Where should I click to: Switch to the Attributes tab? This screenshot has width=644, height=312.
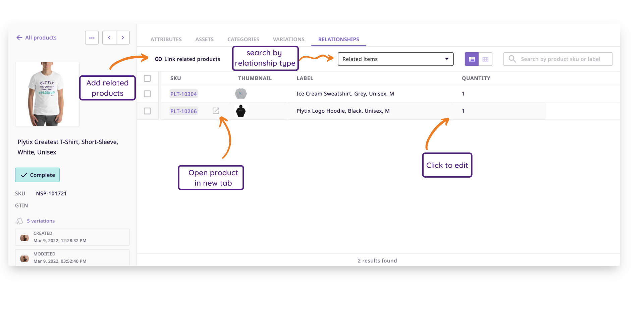(x=166, y=39)
